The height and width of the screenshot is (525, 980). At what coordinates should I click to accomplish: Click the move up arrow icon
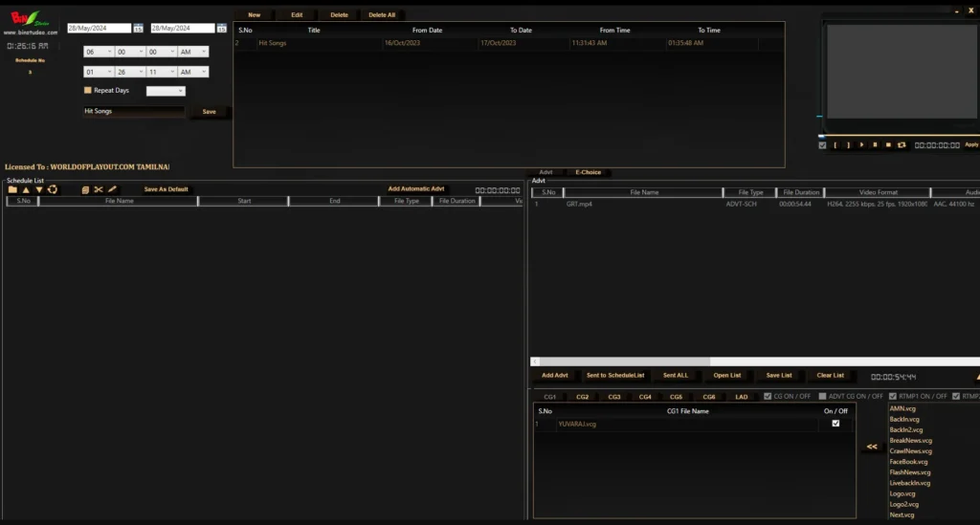(x=26, y=189)
